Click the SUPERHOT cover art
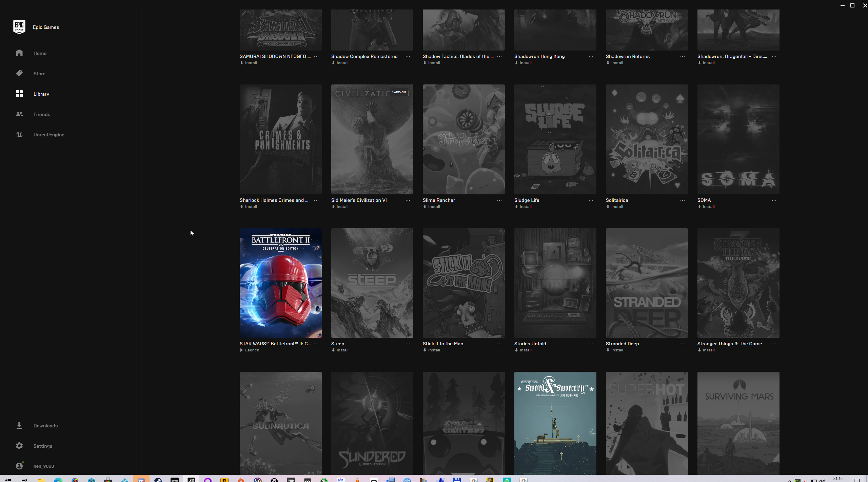 (x=647, y=423)
